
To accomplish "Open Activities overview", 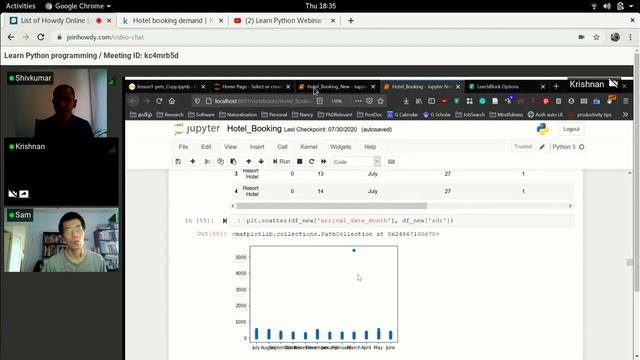I will click(20, 6).
